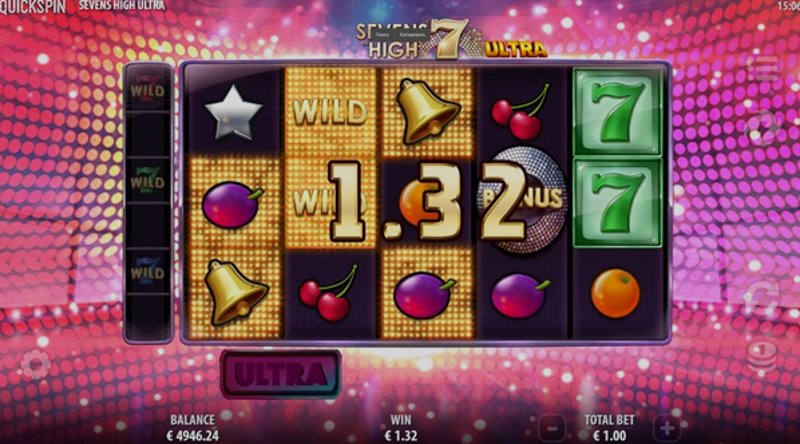Increase total bet with plus button
This screenshot has height=444, width=800.
click(x=667, y=428)
